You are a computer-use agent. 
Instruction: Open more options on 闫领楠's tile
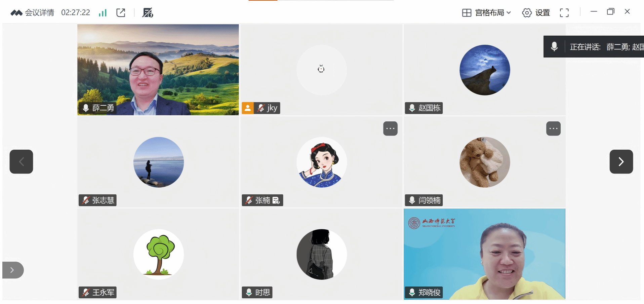(553, 128)
